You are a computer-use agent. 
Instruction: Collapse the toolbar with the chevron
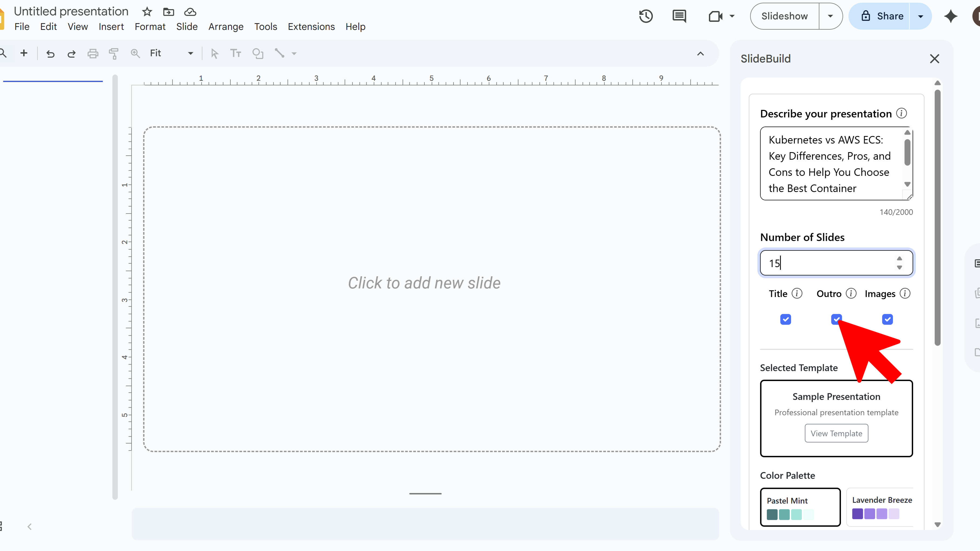tap(700, 54)
